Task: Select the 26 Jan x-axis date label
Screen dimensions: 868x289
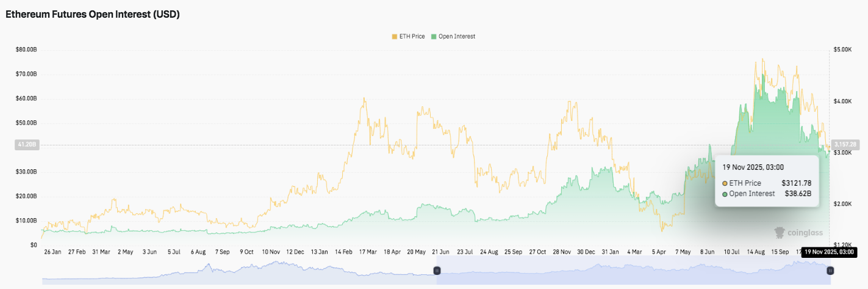Action: pos(52,252)
